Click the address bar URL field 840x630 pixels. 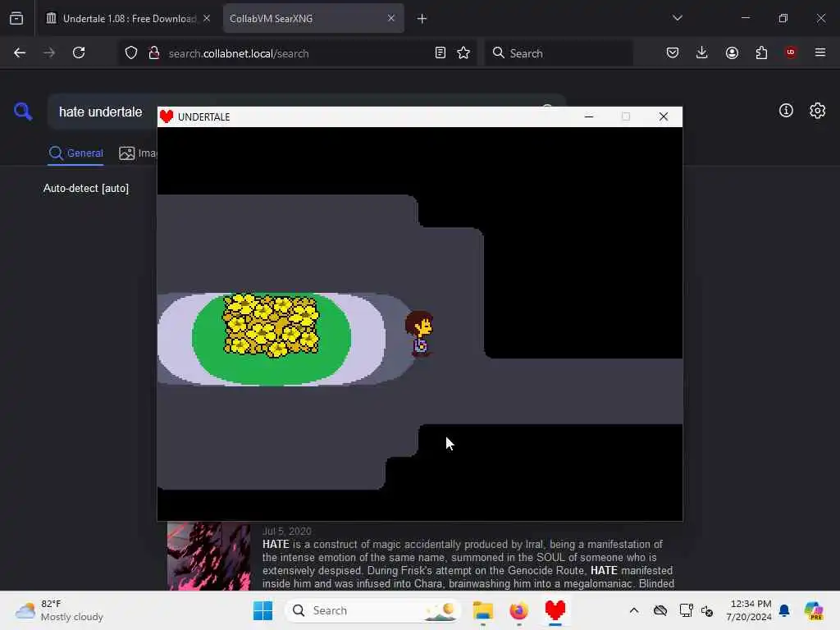tap(297, 53)
